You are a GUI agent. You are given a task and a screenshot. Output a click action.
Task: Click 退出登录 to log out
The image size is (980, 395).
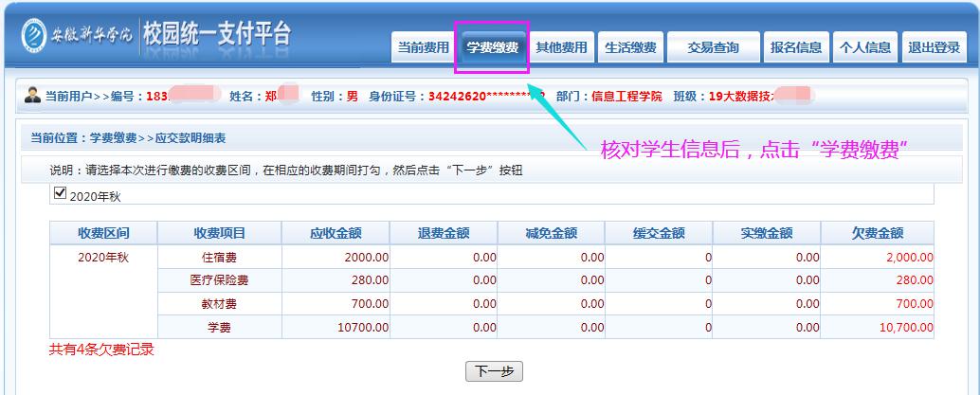[x=934, y=47]
